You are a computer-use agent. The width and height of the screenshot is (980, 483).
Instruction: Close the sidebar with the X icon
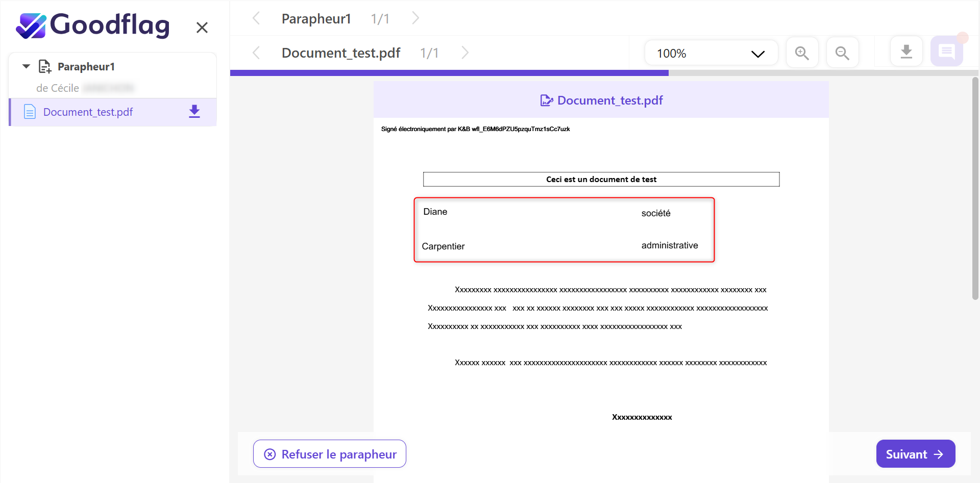202,28
